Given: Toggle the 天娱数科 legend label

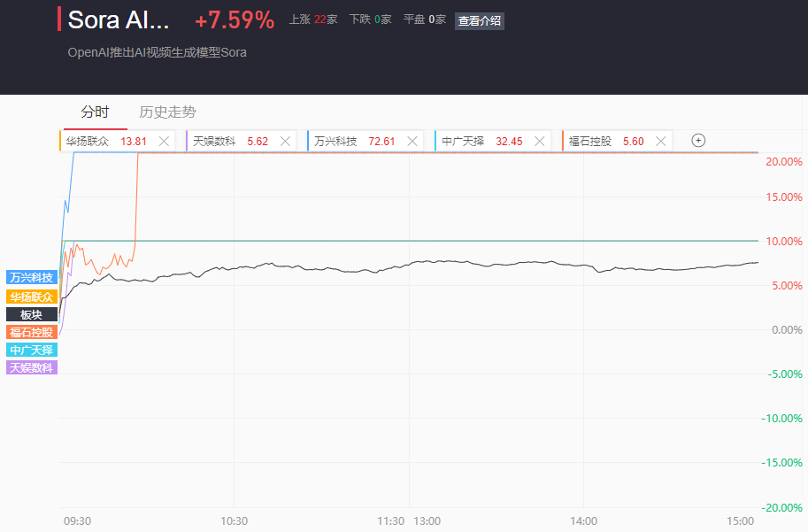Looking at the screenshot, I should [x=32, y=367].
